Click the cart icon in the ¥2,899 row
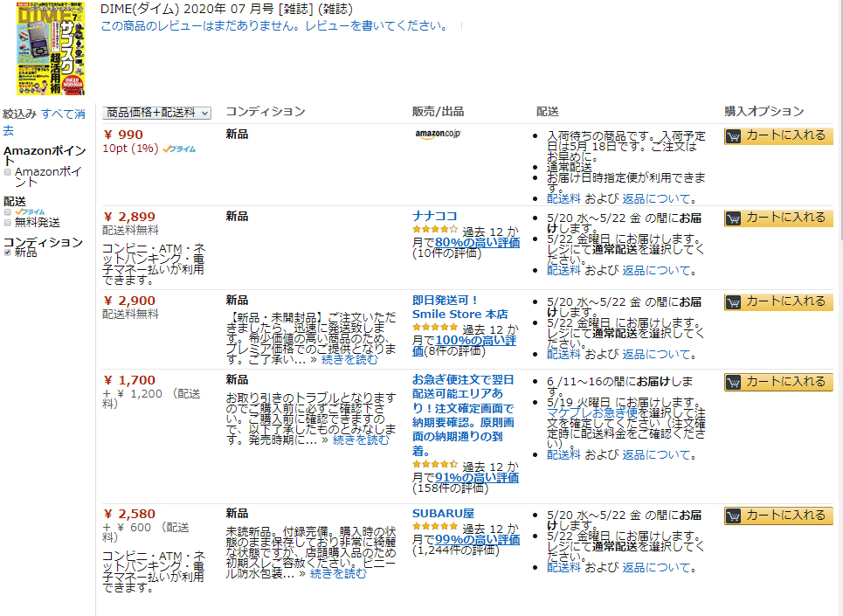 (x=733, y=218)
